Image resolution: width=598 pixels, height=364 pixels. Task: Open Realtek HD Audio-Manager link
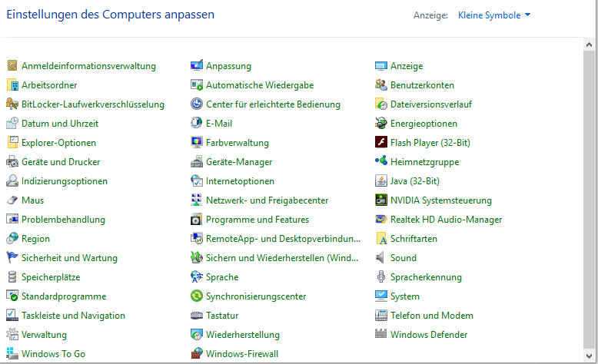pos(447,220)
